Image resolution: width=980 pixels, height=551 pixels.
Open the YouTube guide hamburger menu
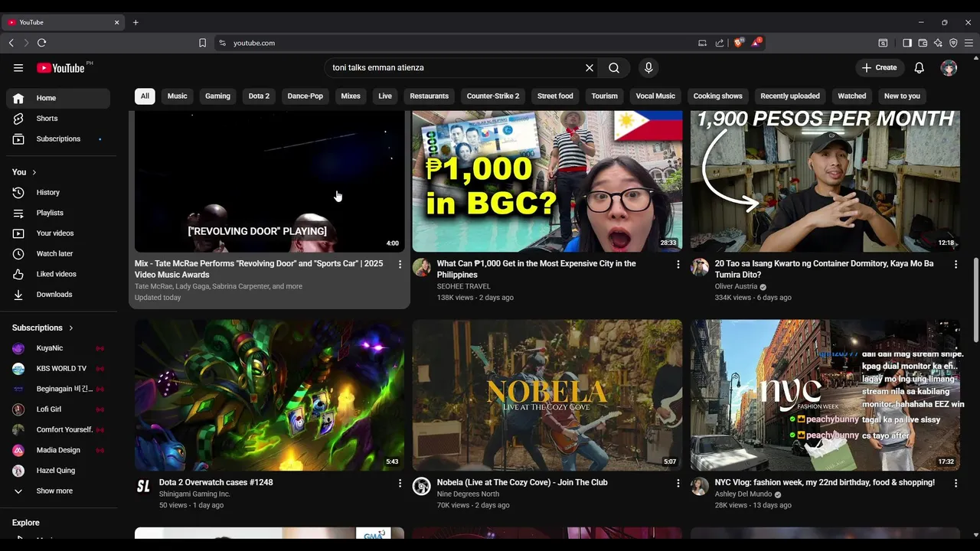(x=18, y=67)
